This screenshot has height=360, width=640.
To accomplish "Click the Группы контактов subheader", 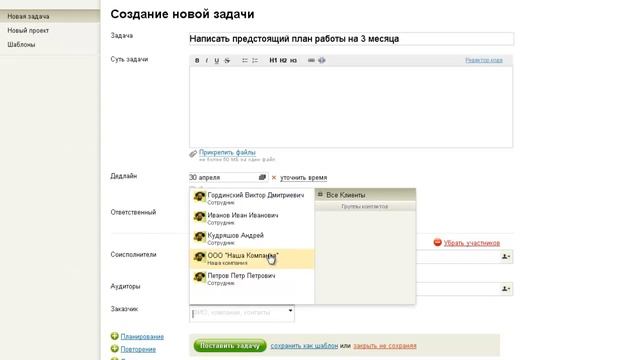I will (x=365, y=207).
